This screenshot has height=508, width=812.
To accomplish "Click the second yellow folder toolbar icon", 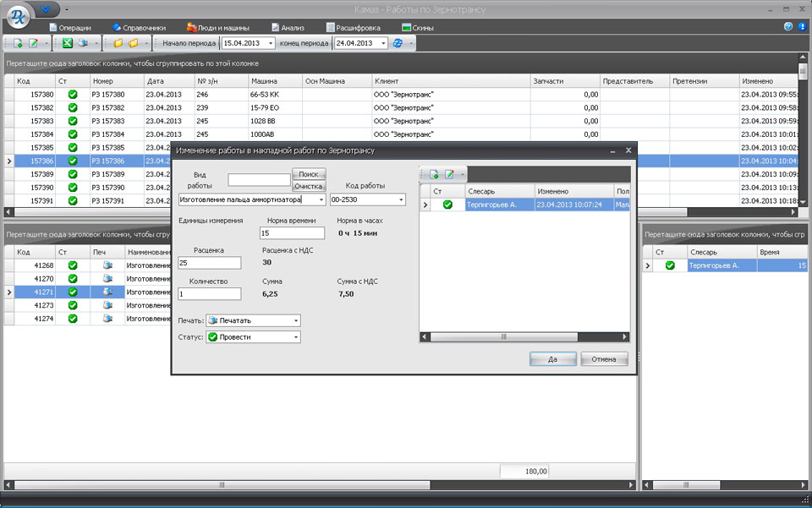I will point(134,43).
